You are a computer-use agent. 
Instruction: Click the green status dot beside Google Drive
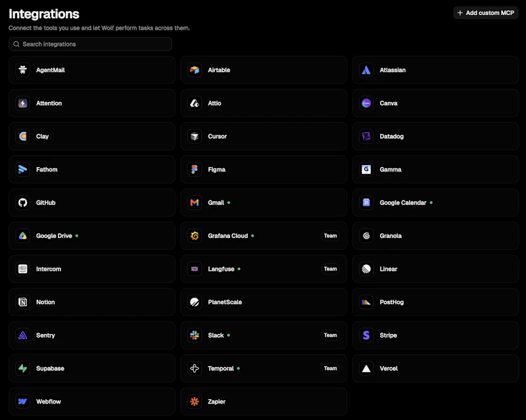77,236
